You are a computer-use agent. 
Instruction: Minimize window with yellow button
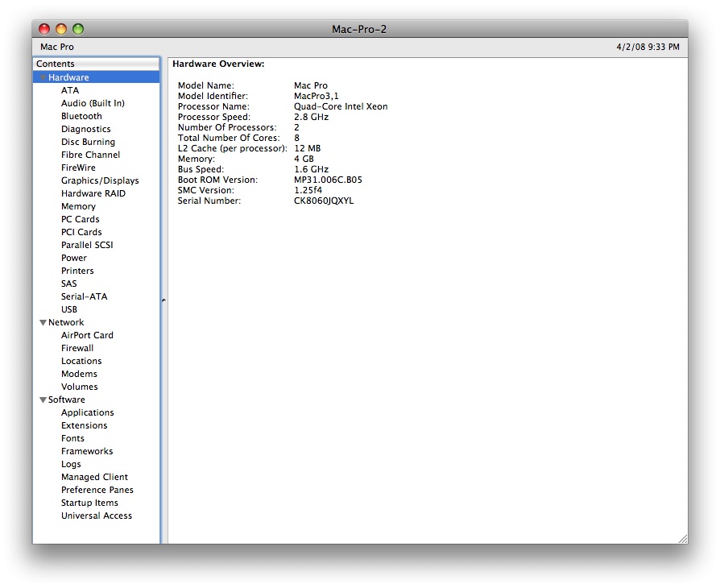click(x=61, y=29)
